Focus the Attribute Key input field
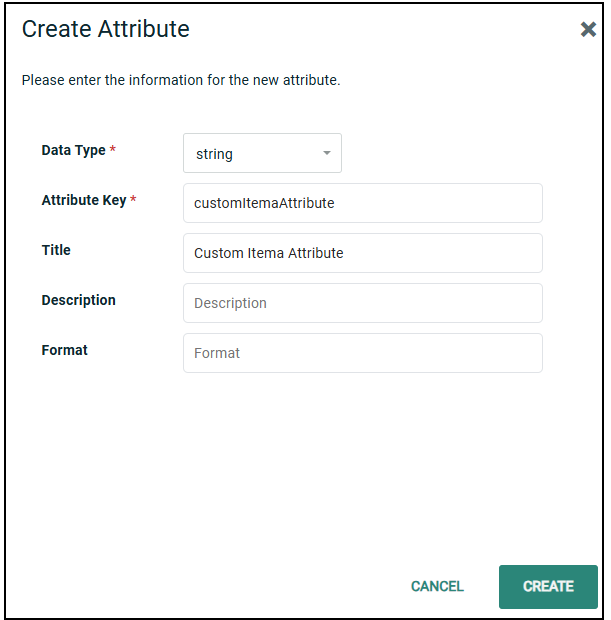The height and width of the screenshot is (620, 611). (x=362, y=203)
